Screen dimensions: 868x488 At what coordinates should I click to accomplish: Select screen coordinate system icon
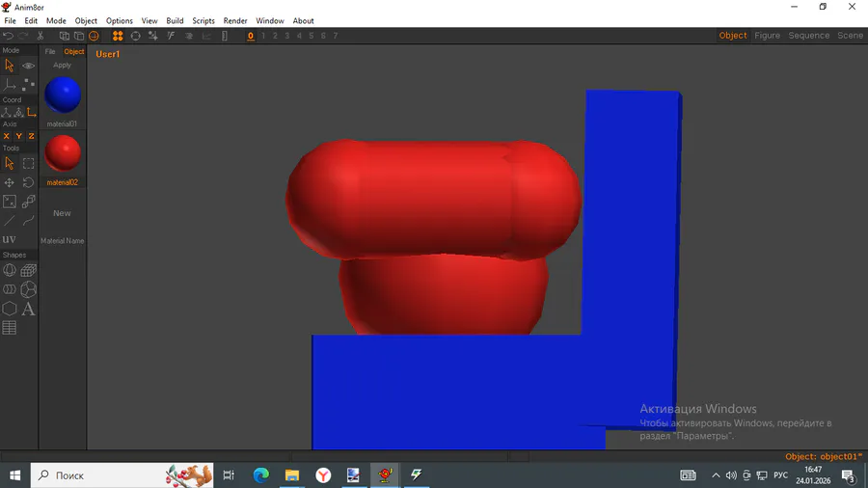point(32,112)
